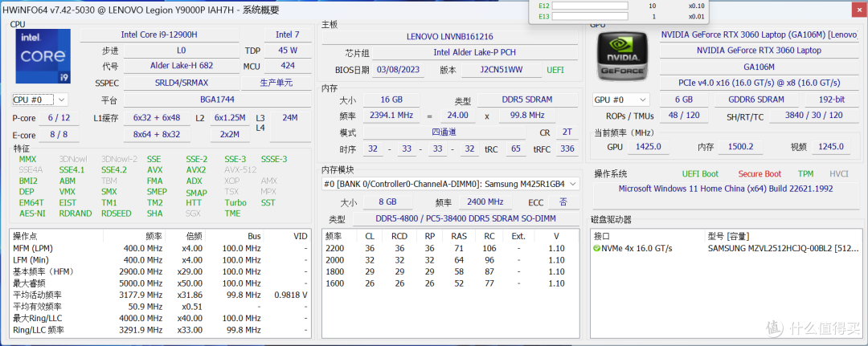868x346 pixels.
Task: Click the RDSEED feature flag
Action: 117,214
